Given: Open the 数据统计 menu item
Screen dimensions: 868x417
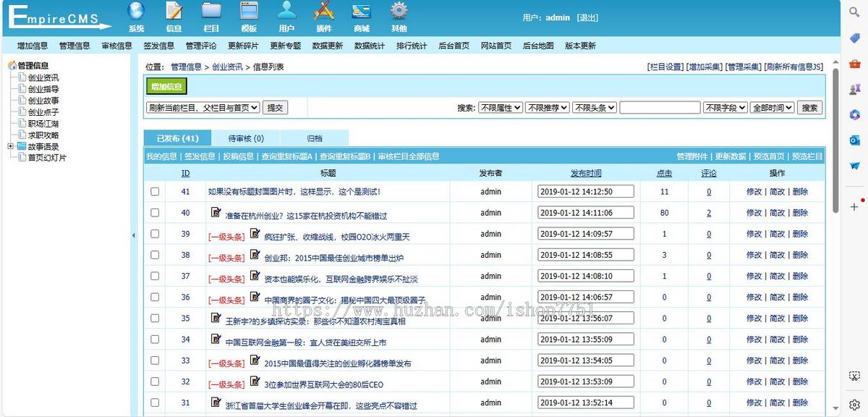Looking at the screenshot, I should tap(370, 45).
